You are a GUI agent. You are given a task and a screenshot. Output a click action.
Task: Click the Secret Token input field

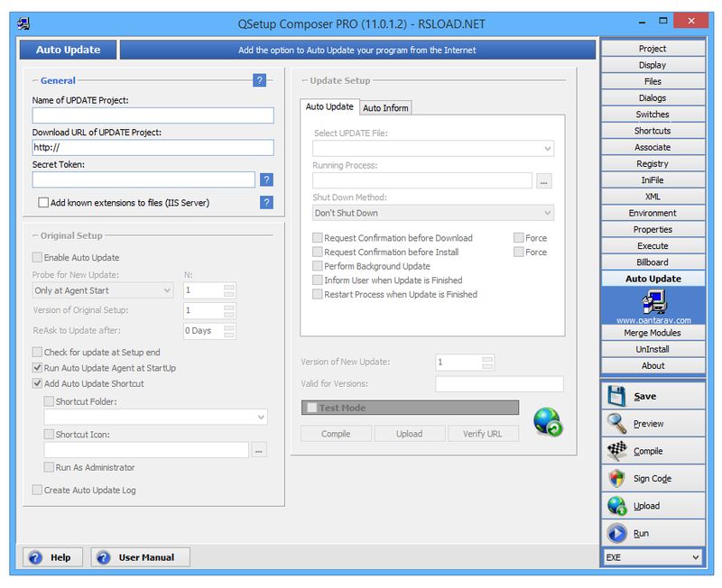tap(143, 179)
